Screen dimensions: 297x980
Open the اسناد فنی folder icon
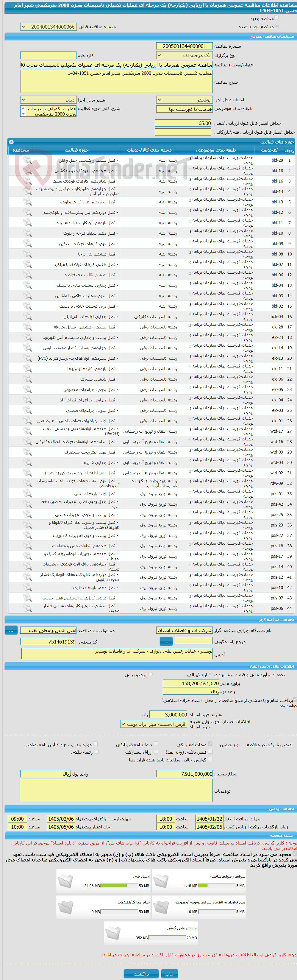pyautogui.click(x=65, y=881)
